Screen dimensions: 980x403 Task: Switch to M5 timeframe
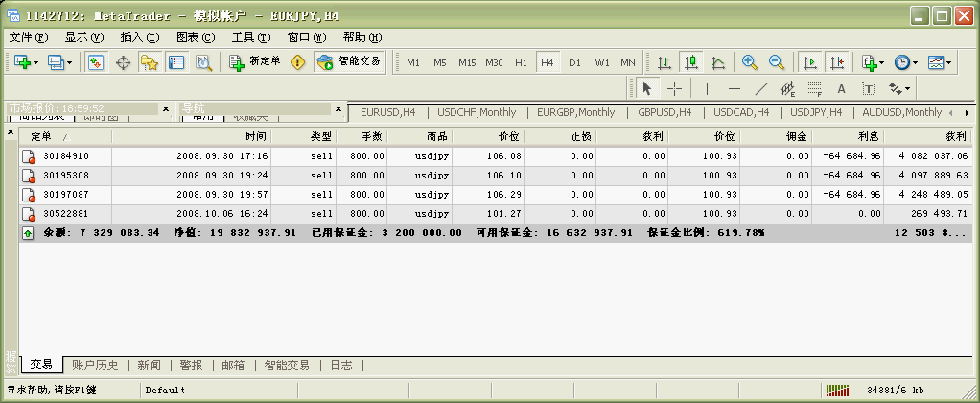click(x=440, y=62)
